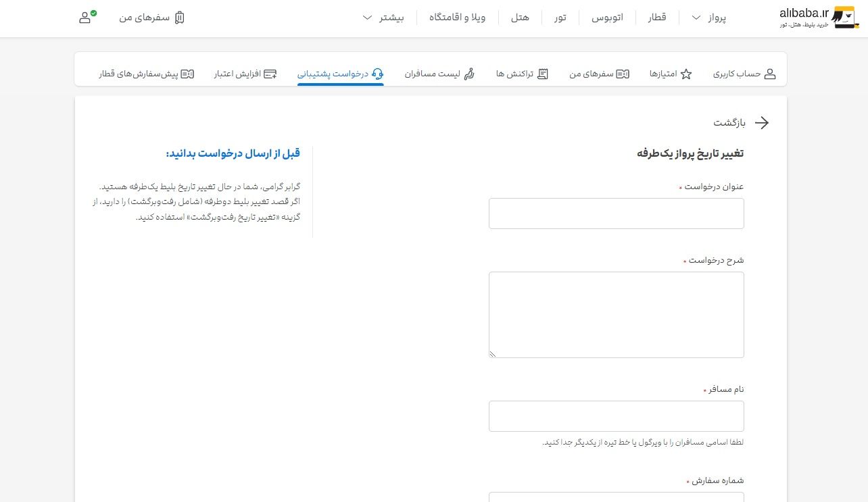Click the بازگشت back link
This screenshot has width=868, height=502.
click(742, 122)
